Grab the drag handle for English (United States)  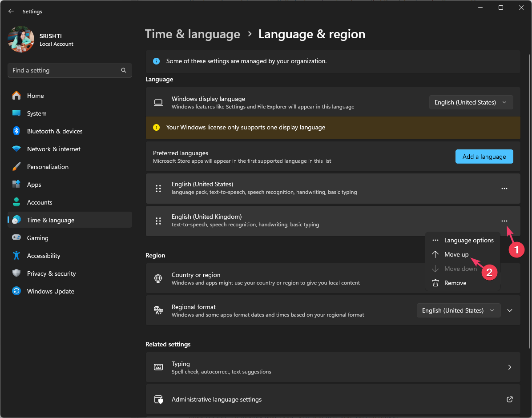[x=158, y=189]
